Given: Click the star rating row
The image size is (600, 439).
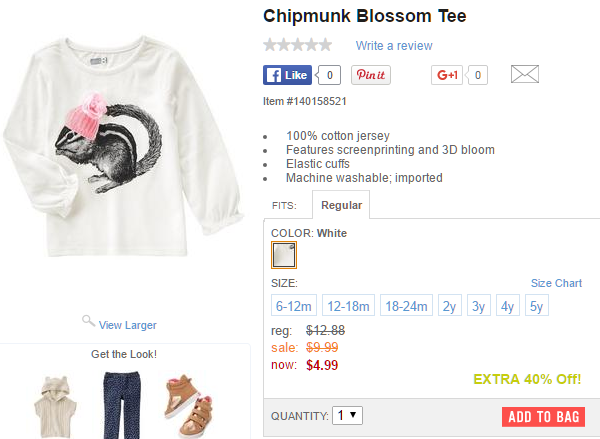Looking at the screenshot, I should [x=297, y=45].
